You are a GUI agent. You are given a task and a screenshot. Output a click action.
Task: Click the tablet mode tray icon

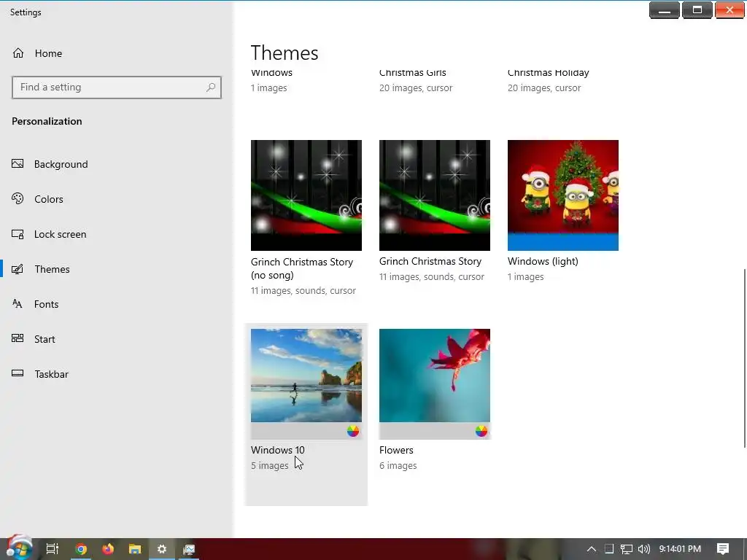[x=609, y=549]
